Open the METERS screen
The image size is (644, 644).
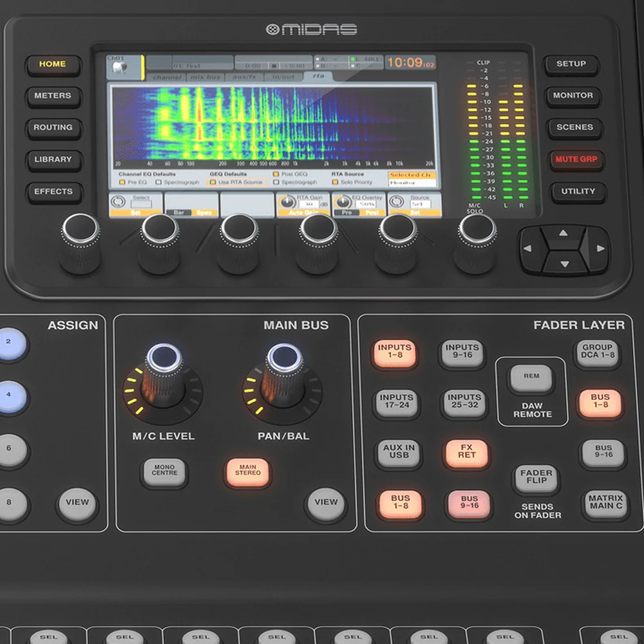(53, 96)
